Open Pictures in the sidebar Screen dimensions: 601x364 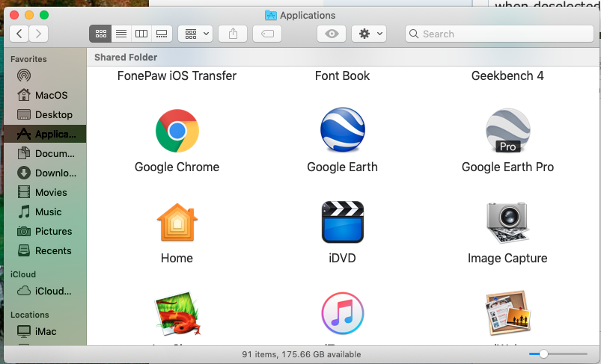tap(44, 231)
